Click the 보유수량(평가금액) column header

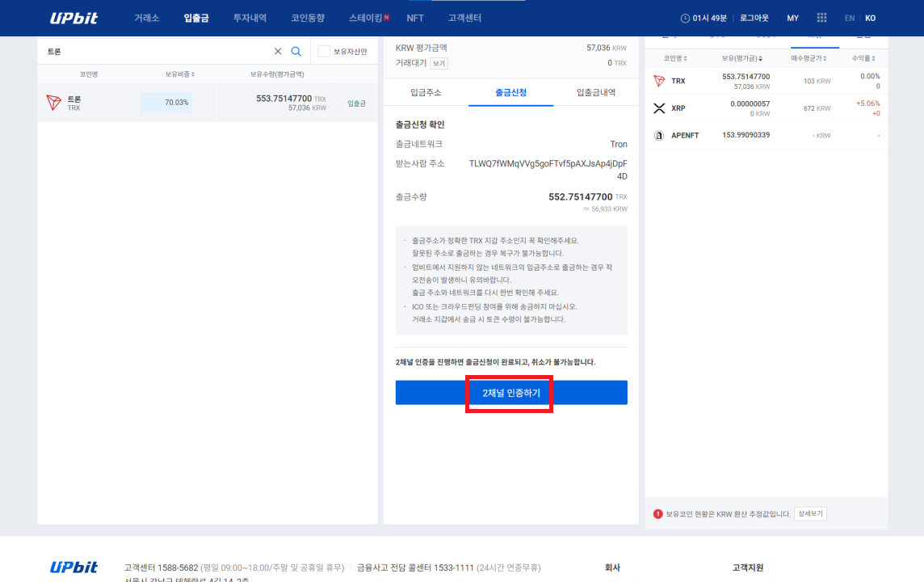coord(277,74)
